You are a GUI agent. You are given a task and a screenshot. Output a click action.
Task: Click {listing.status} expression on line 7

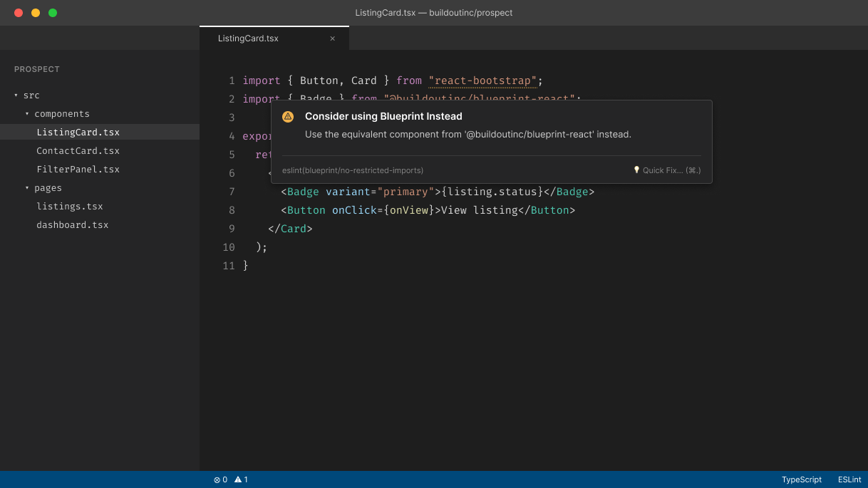pos(492,192)
